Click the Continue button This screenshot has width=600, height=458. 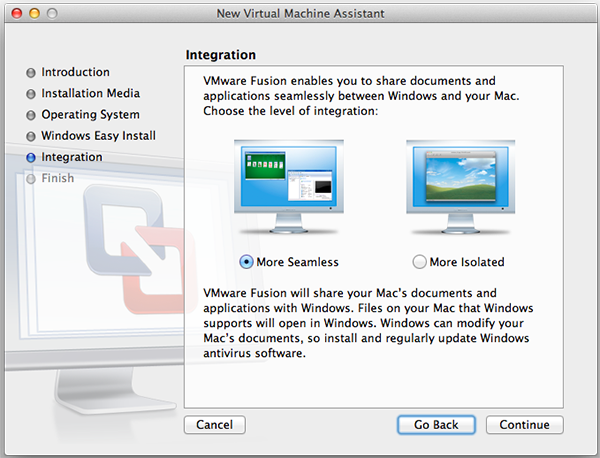coord(525,425)
